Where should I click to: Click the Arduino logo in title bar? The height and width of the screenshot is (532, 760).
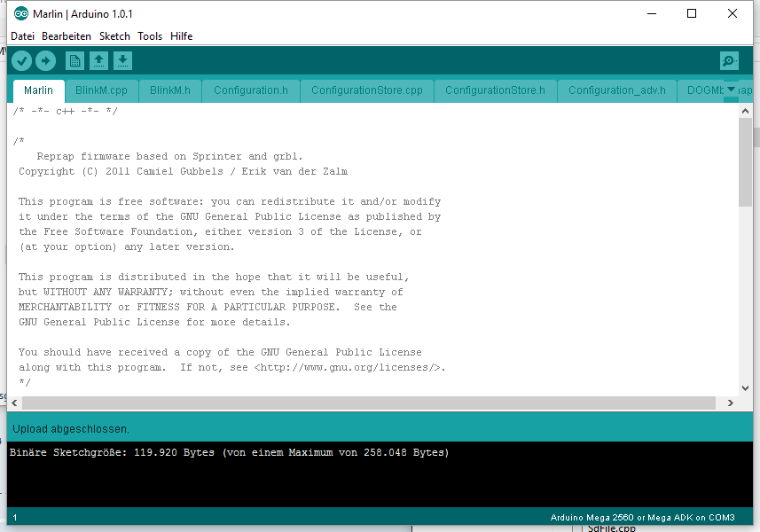pos(21,13)
